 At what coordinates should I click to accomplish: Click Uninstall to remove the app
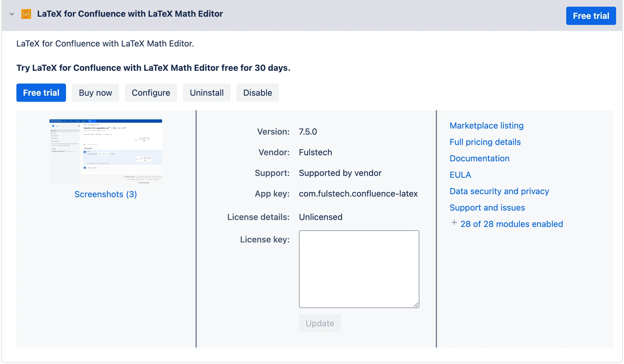click(x=207, y=93)
